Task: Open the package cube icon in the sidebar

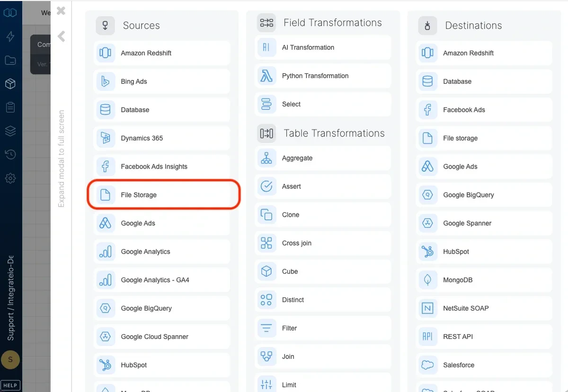Action: tap(10, 84)
